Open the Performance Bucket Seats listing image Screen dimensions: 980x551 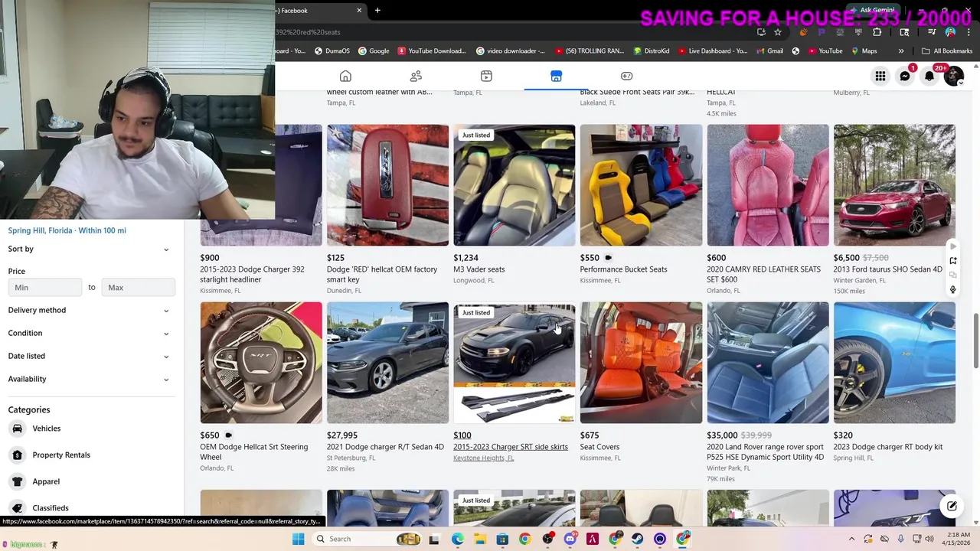[641, 185]
